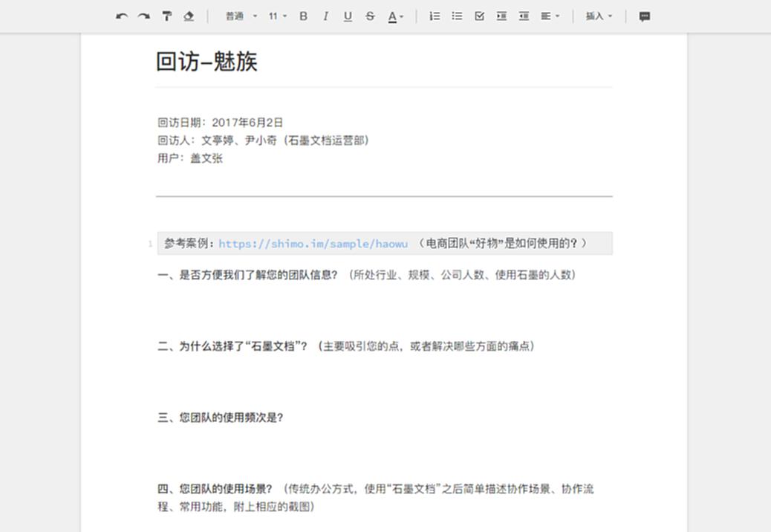Click the 参考案例 code block text
The width and height of the screenshot is (771, 532).
[385, 244]
